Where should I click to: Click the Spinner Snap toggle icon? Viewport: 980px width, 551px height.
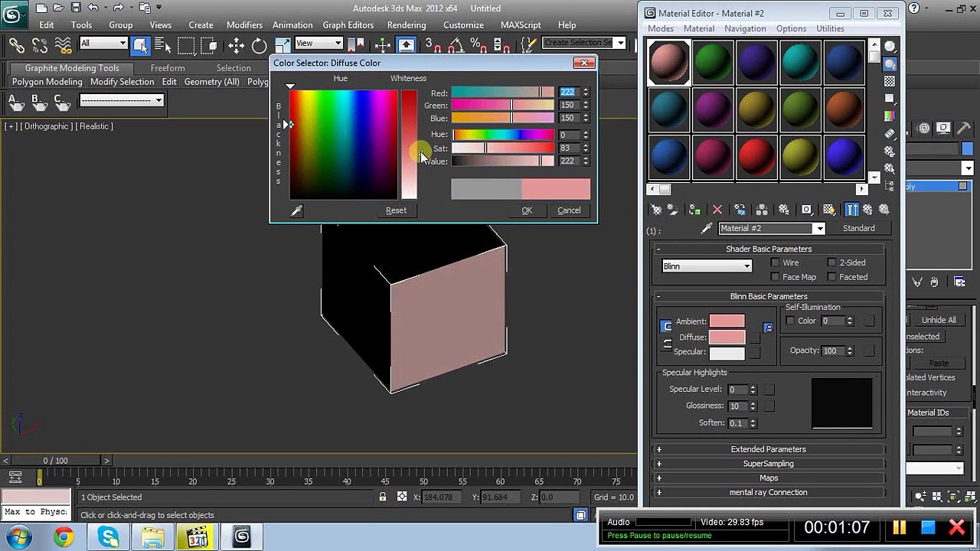[501, 44]
